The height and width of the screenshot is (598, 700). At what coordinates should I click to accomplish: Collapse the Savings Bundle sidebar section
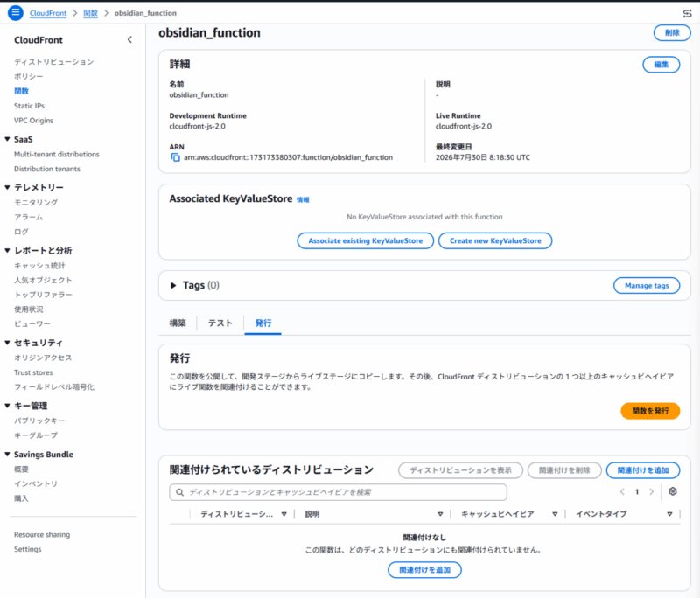tap(7, 454)
